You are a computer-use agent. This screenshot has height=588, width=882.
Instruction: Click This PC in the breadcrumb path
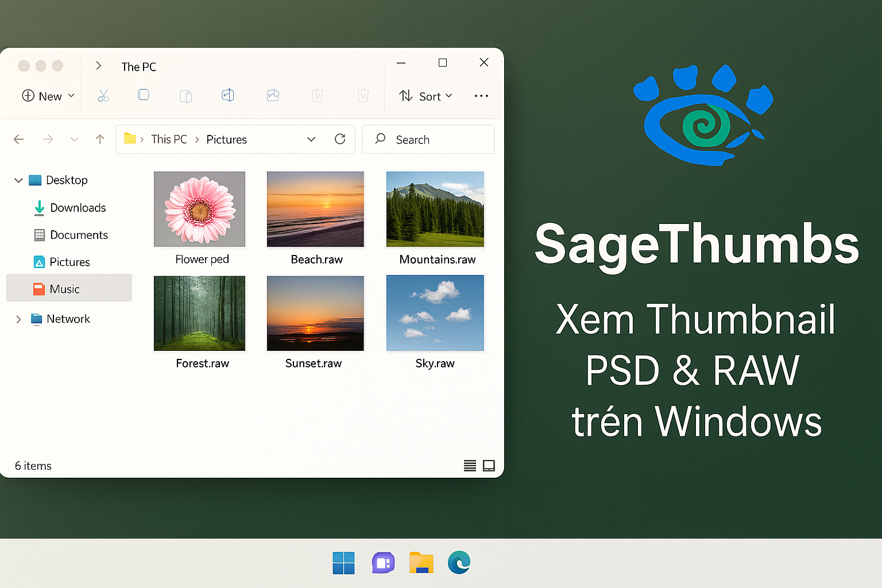pyautogui.click(x=169, y=139)
